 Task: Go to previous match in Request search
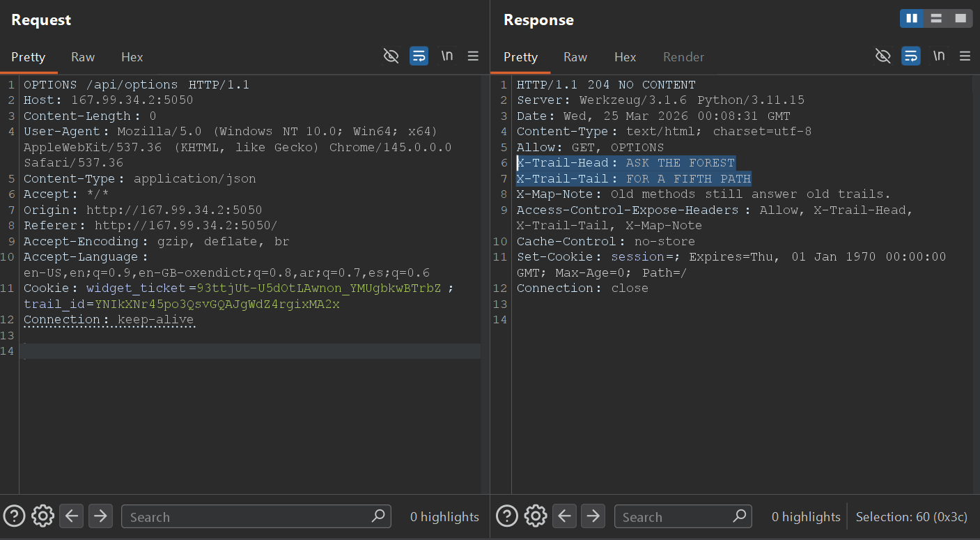tap(71, 516)
